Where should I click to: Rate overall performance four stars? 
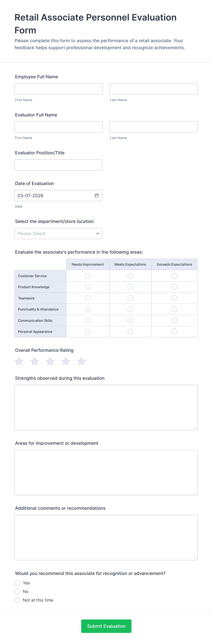click(x=66, y=361)
